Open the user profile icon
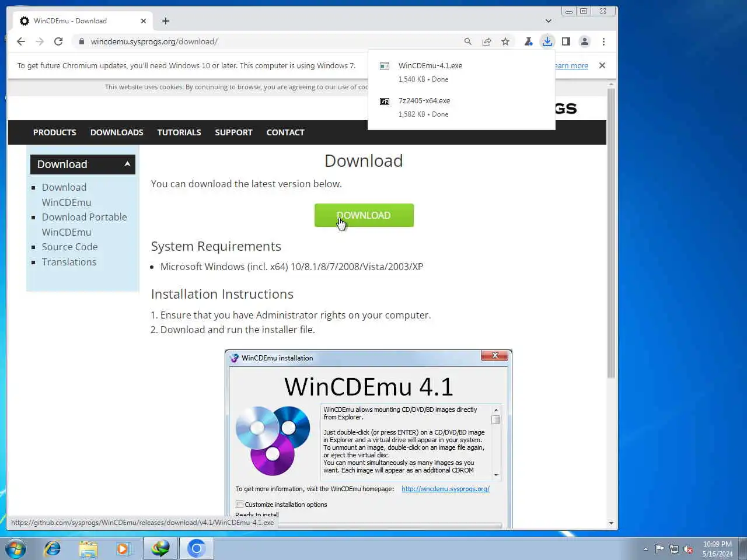The width and height of the screenshot is (747, 560). (x=584, y=41)
